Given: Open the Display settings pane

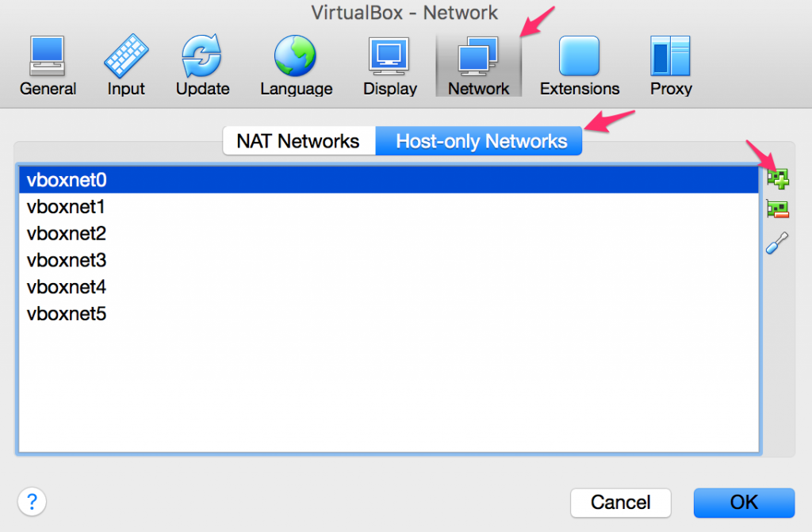Looking at the screenshot, I should [x=389, y=63].
